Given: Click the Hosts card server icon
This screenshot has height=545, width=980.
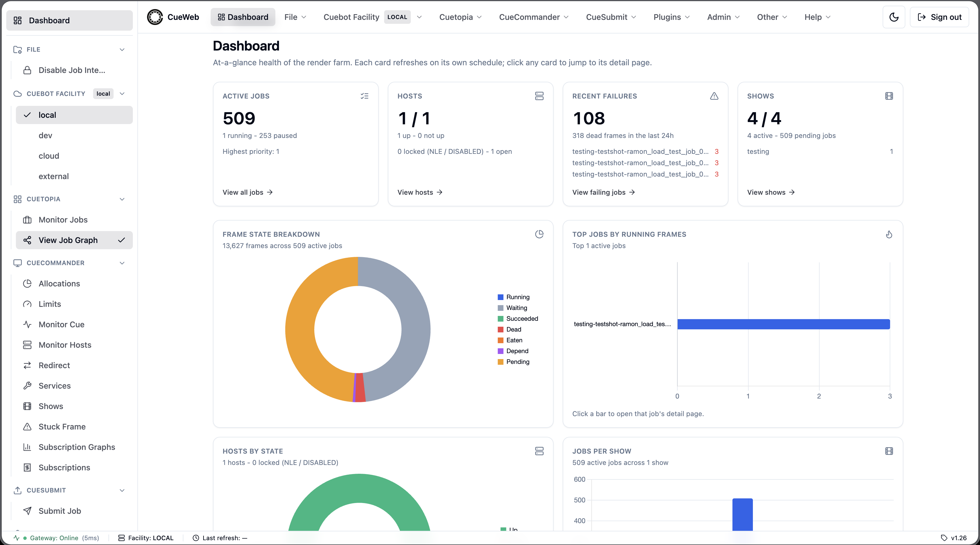Looking at the screenshot, I should pos(539,96).
